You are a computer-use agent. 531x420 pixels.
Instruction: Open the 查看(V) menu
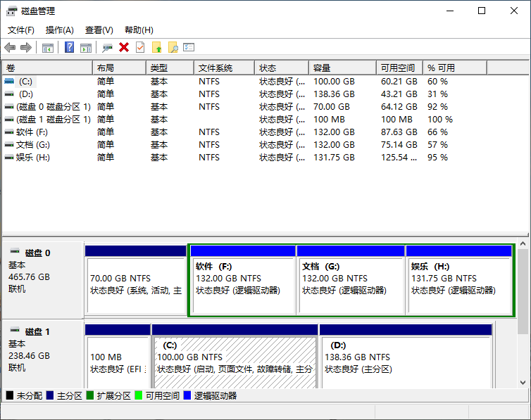99,30
